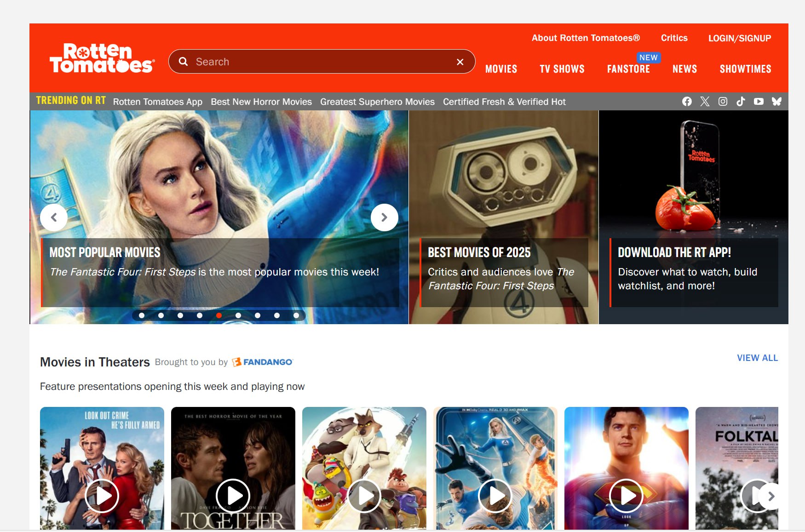Open the TV SHOWS menu
The height and width of the screenshot is (532, 805).
pyautogui.click(x=562, y=69)
